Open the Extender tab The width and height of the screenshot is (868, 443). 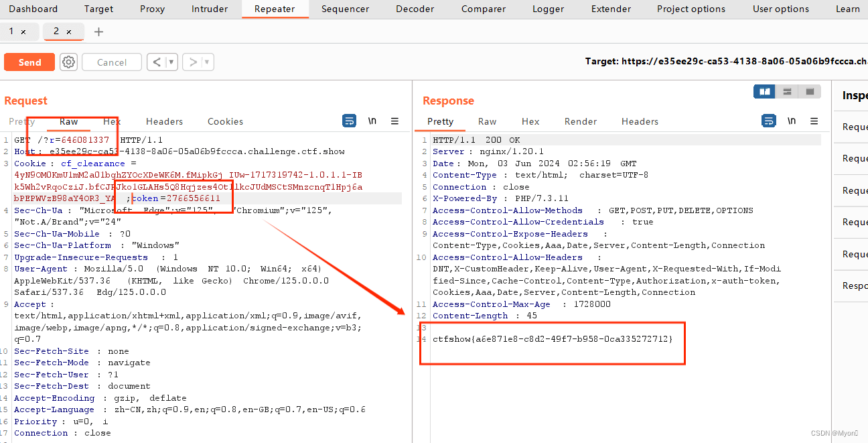(611, 9)
